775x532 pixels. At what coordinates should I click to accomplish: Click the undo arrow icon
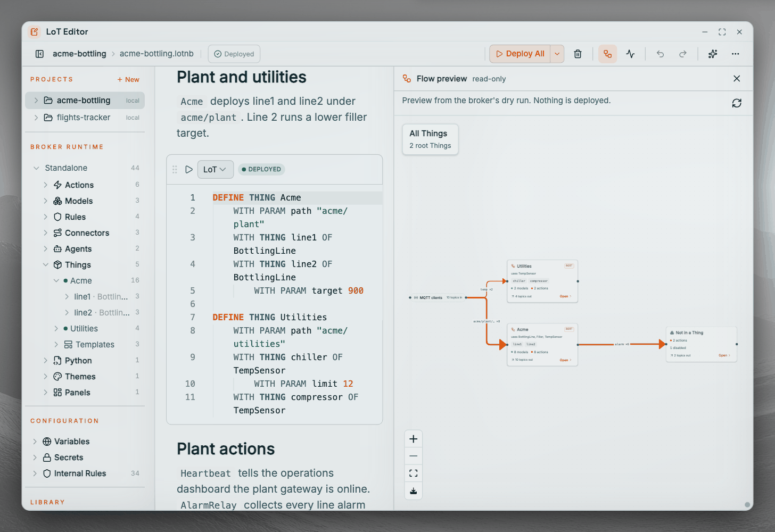(x=660, y=54)
